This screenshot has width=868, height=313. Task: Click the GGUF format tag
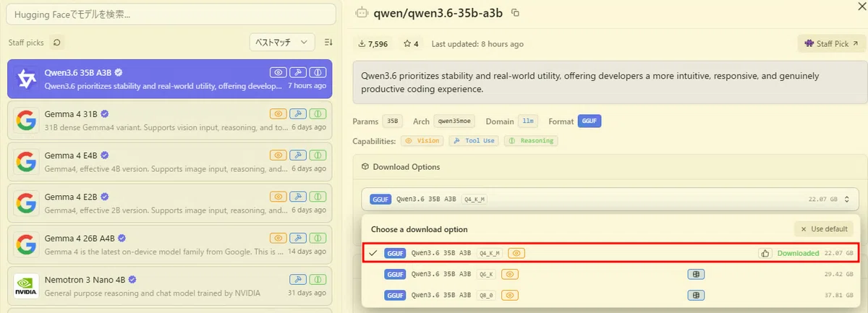590,121
